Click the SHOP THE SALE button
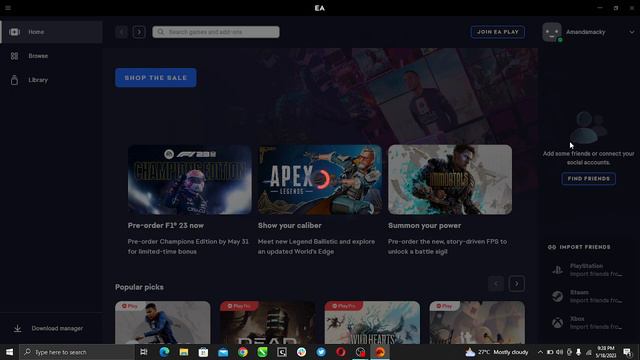The image size is (640, 360). pos(156,78)
